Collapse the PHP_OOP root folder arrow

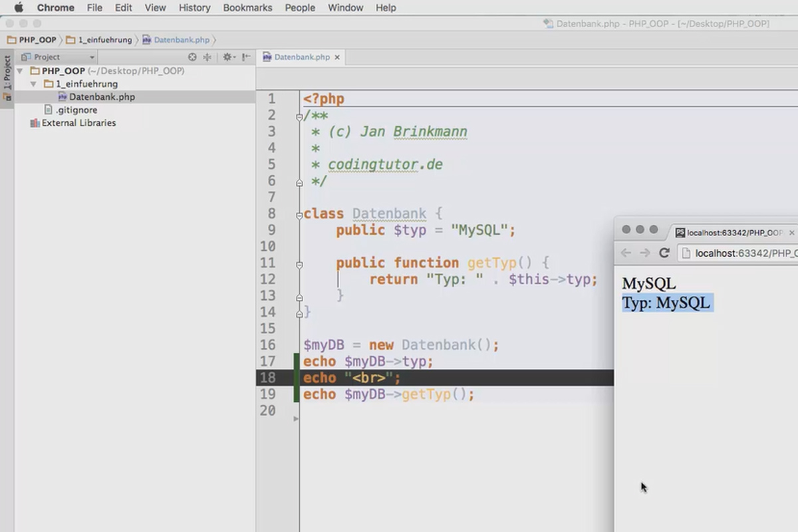tap(20, 70)
